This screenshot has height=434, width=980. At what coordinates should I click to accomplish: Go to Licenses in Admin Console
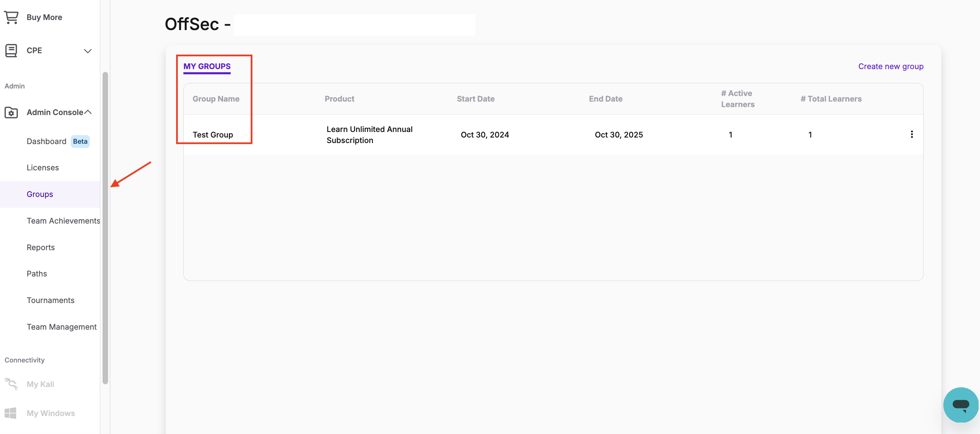pyautogui.click(x=42, y=168)
